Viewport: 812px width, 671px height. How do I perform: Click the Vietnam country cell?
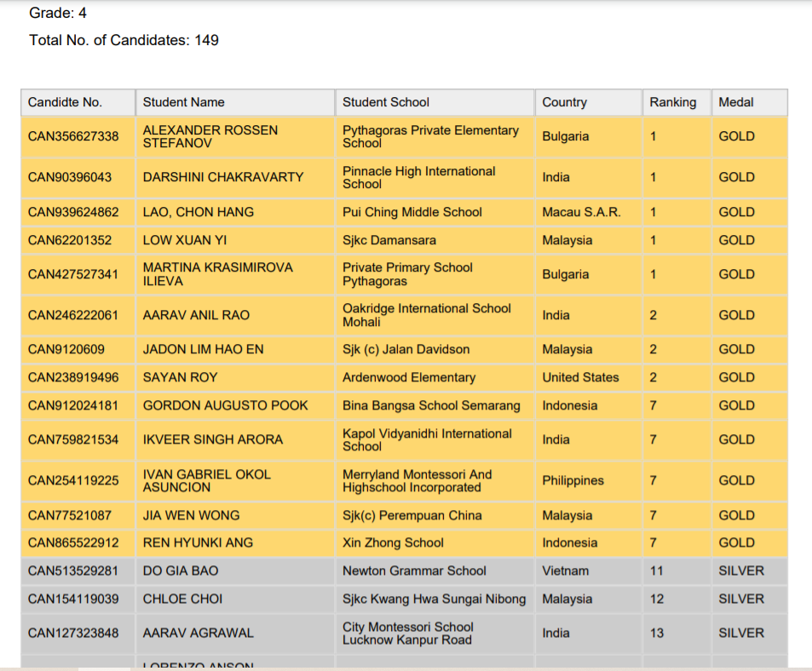tap(565, 571)
